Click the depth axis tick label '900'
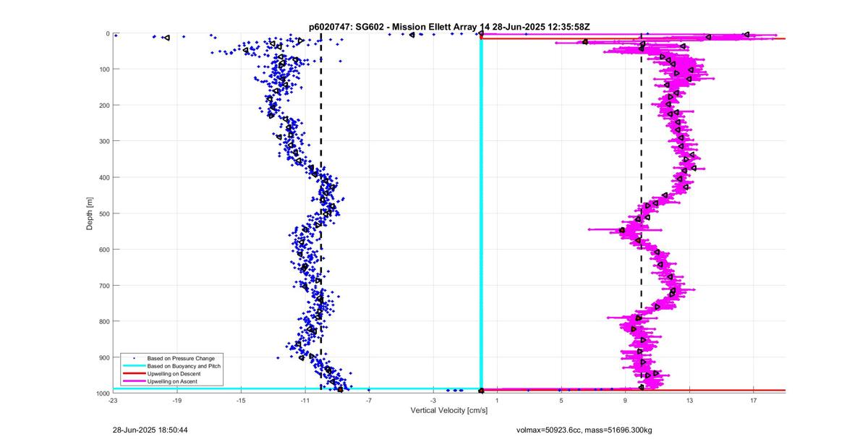Screen dimensions: 868x442 [103, 357]
